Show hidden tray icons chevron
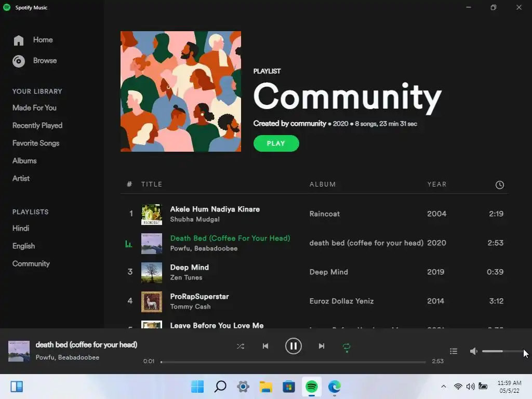Screen dimensions: 532x399 pos(444,386)
